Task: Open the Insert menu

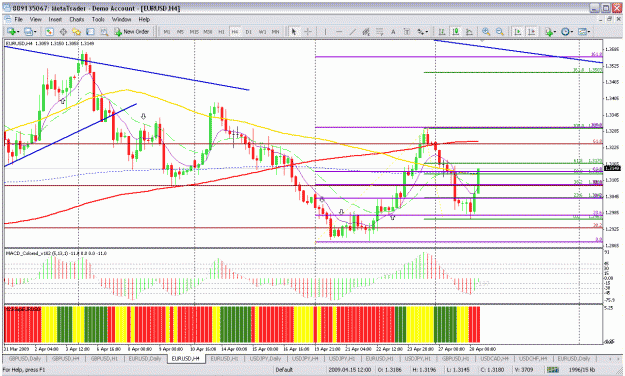Action: click(x=55, y=19)
